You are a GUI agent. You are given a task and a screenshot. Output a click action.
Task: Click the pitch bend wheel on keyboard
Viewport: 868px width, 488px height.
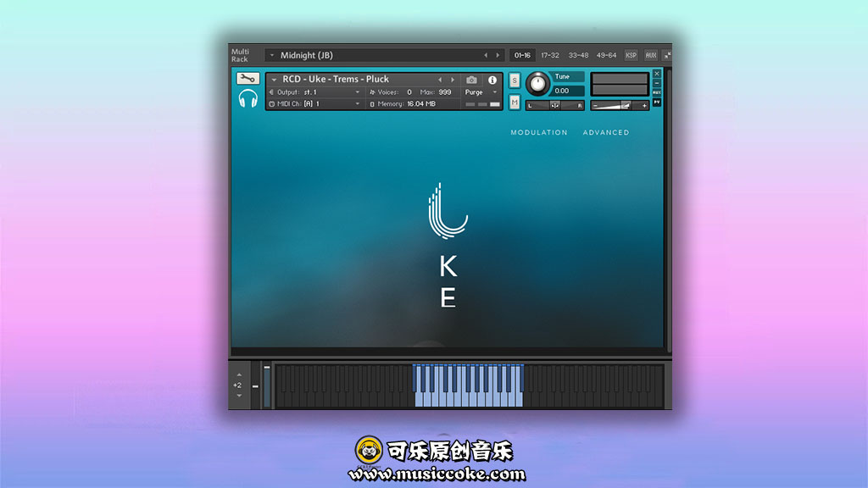click(255, 386)
